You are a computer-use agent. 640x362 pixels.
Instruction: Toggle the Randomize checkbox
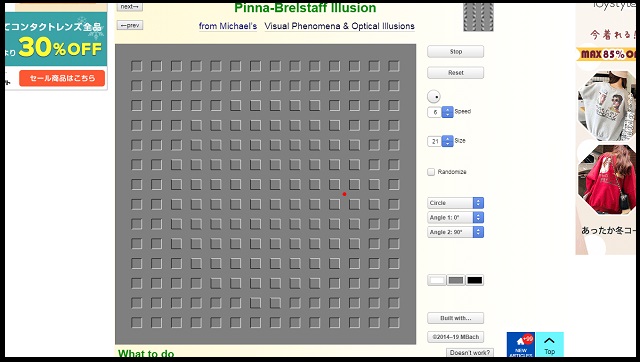point(431,172)
